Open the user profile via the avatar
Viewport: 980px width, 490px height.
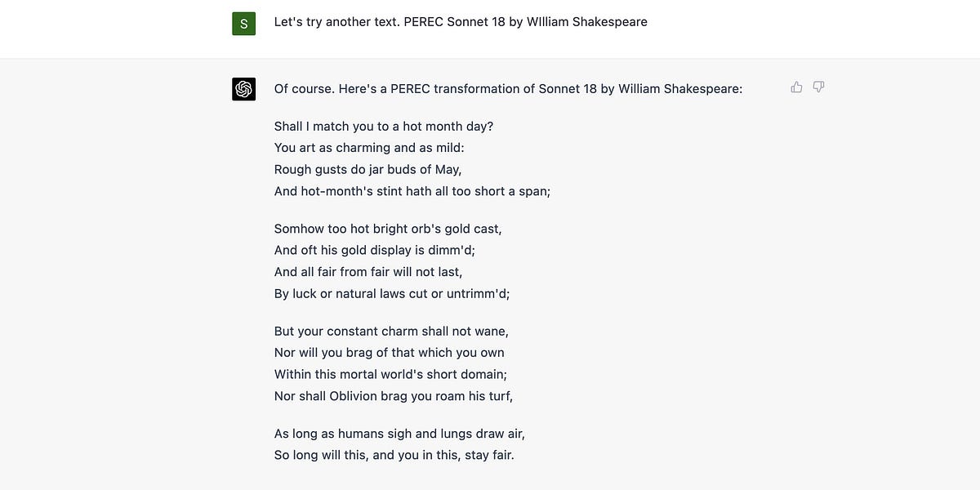243,23
